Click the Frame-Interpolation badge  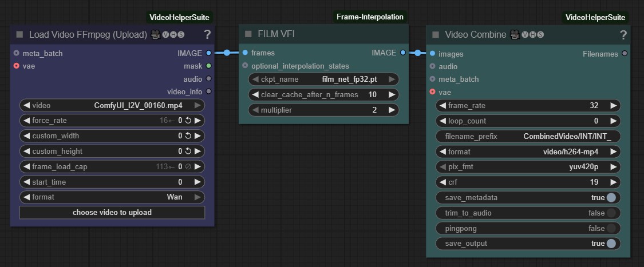[370, 17]
